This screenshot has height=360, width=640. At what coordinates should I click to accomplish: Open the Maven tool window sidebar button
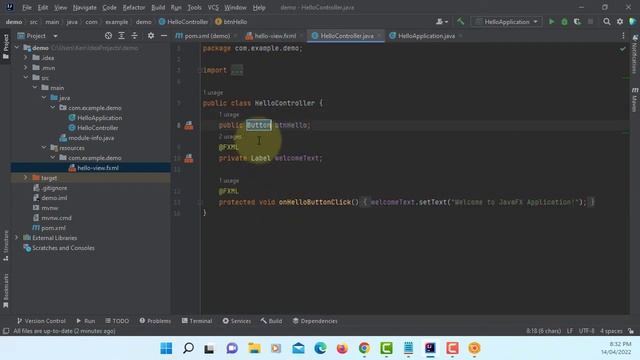635,99
